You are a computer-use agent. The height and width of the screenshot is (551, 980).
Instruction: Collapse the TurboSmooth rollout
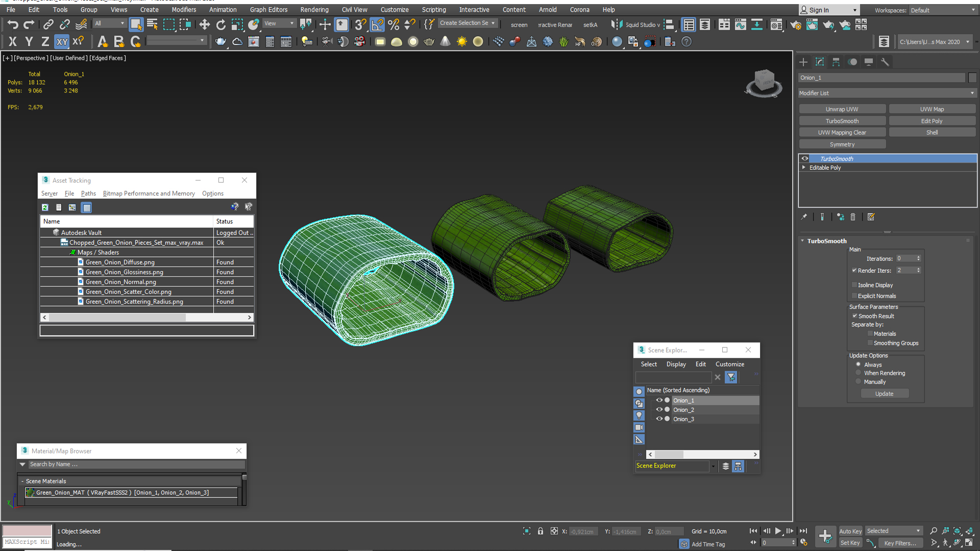click(802, 241)
